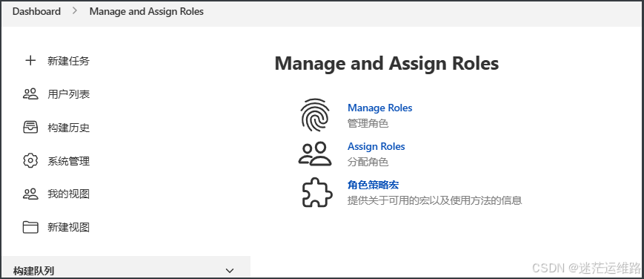This screenshot has height=279, width=644.
Task: Click the 构建队列 panel header
Action: pos(126,267)
